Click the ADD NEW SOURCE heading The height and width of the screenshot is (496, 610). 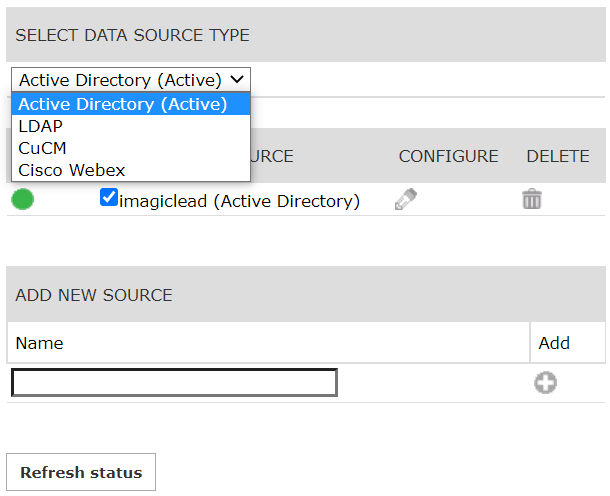click(x=94, y=295)
